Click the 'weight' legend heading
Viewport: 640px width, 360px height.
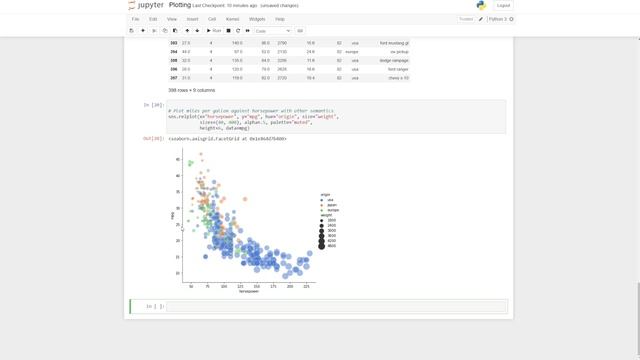[326, 215]
